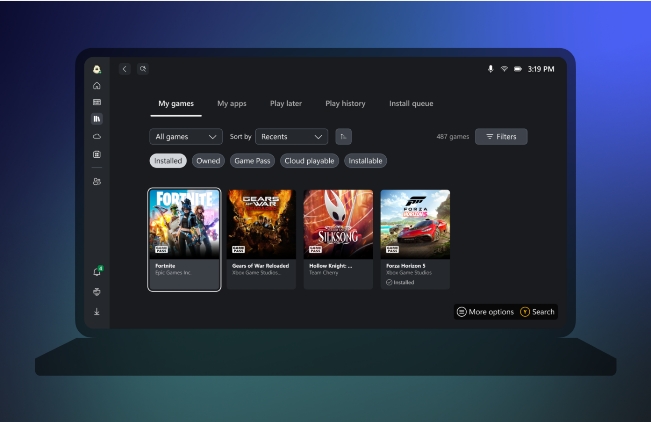
Task: Enable the Cloud playable filter chip
Action: [309, 160]
